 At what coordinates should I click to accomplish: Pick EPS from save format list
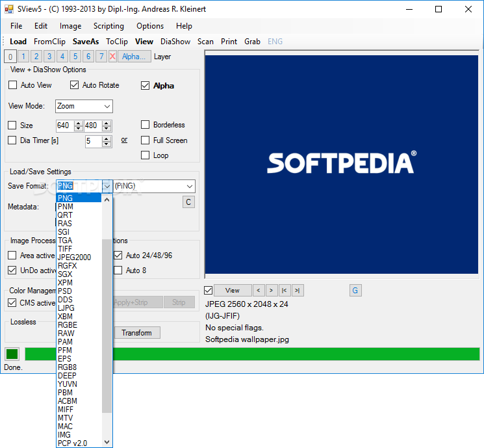(79, 359)
